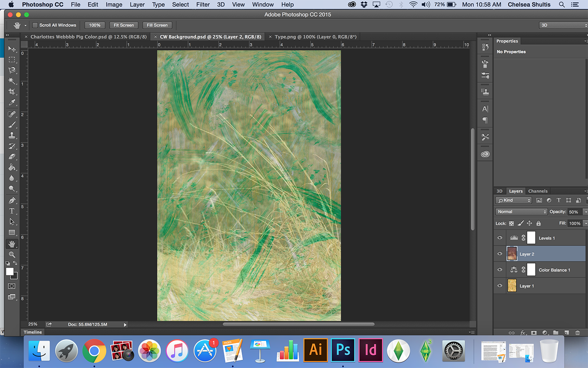
Task: Open the 3D workspace switcher dropdown
Action: tap(563, 25)
